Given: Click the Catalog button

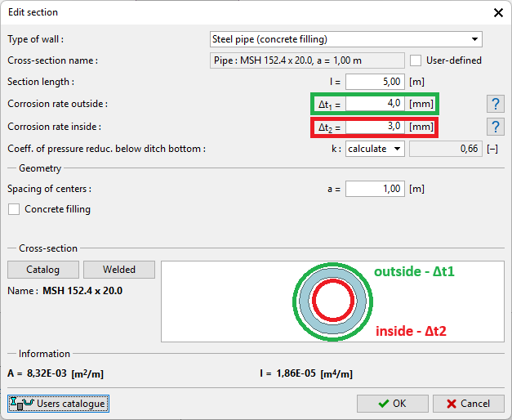Looking at the screenshot, I should [44, 270].
